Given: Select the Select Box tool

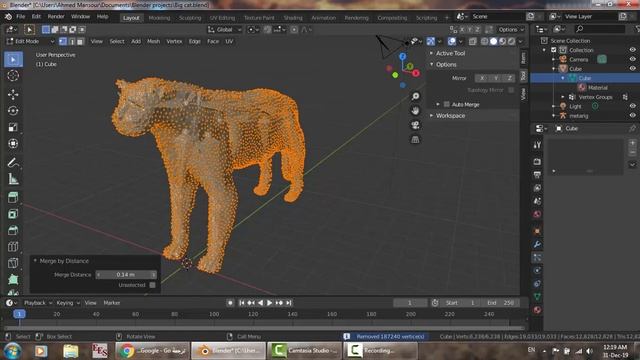Looking at the screenshot, I should point(13,60).
